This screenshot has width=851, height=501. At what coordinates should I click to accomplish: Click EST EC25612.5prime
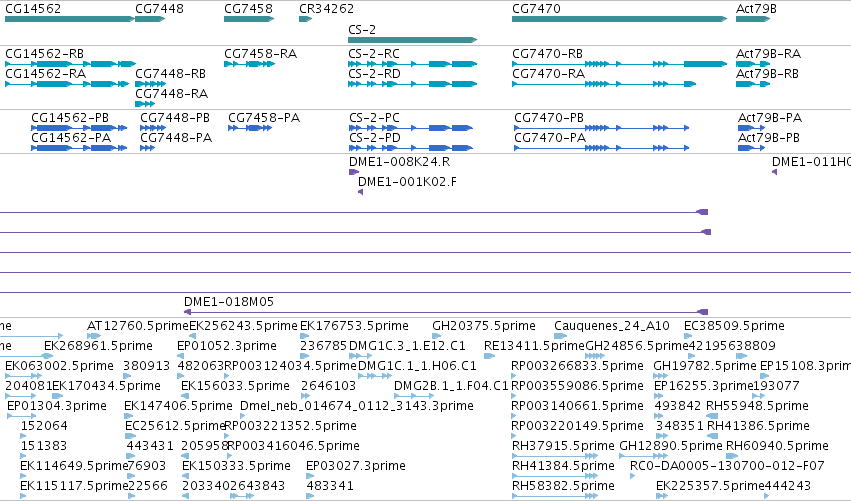[129, 436]
